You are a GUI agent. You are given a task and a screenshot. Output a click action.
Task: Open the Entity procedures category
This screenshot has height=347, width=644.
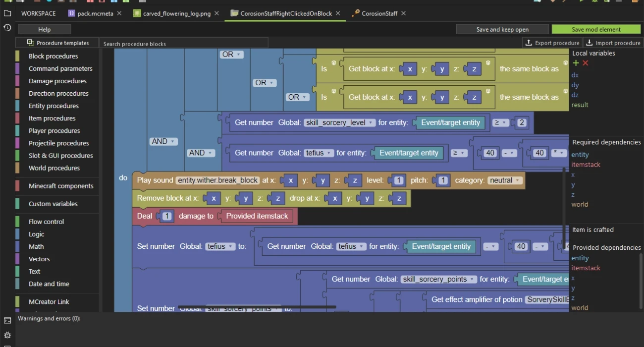(x=54, y=106)
